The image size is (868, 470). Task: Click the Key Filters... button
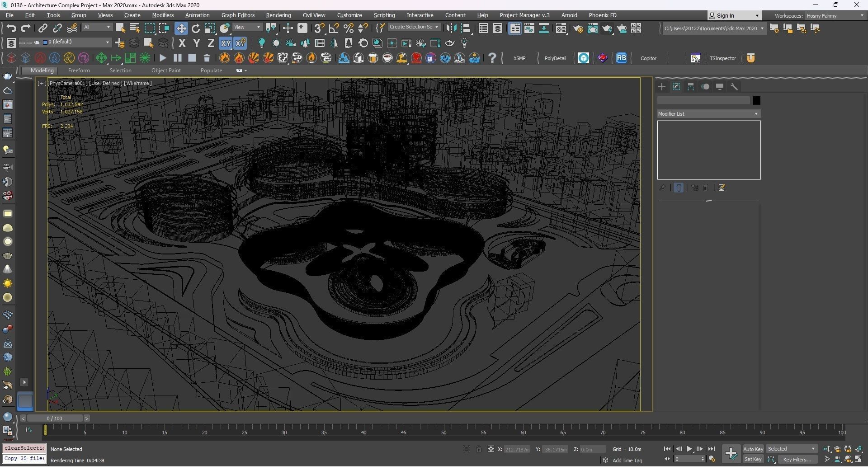(x=797, y=460)
